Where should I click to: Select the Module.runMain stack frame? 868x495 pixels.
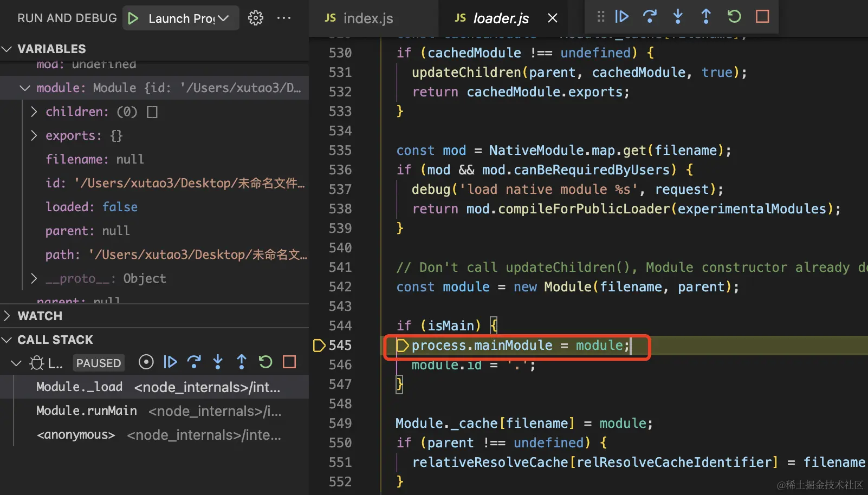click(x=154, y=411)
